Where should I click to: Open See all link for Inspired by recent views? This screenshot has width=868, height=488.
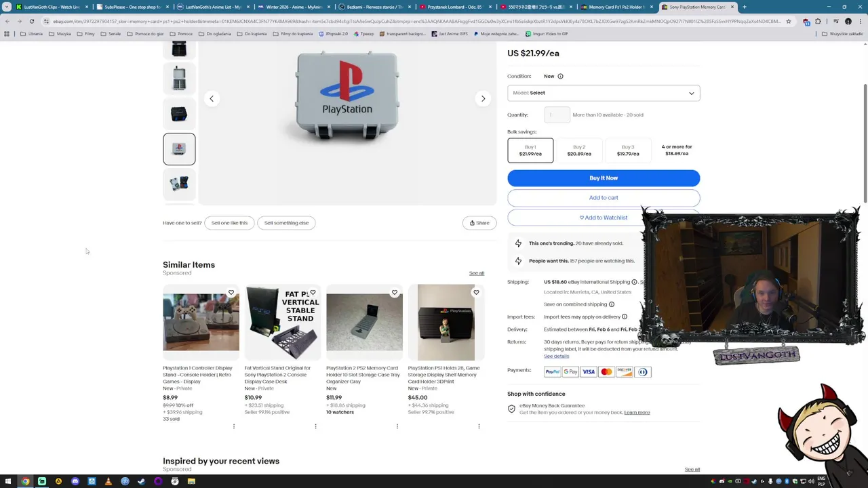(x=692, y=469)
